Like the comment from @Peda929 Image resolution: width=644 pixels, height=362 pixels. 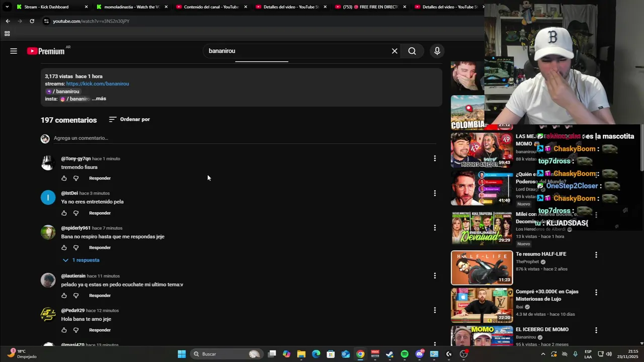coord(64,330)
